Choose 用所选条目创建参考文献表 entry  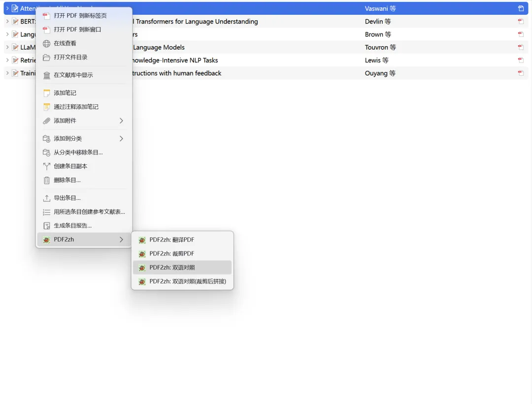[x=84, y=212]
